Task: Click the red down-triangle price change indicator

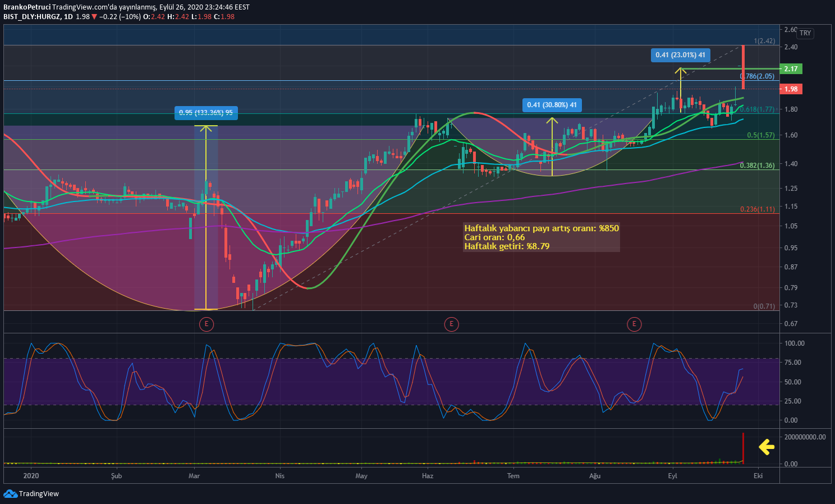Action: coord(94,17)
